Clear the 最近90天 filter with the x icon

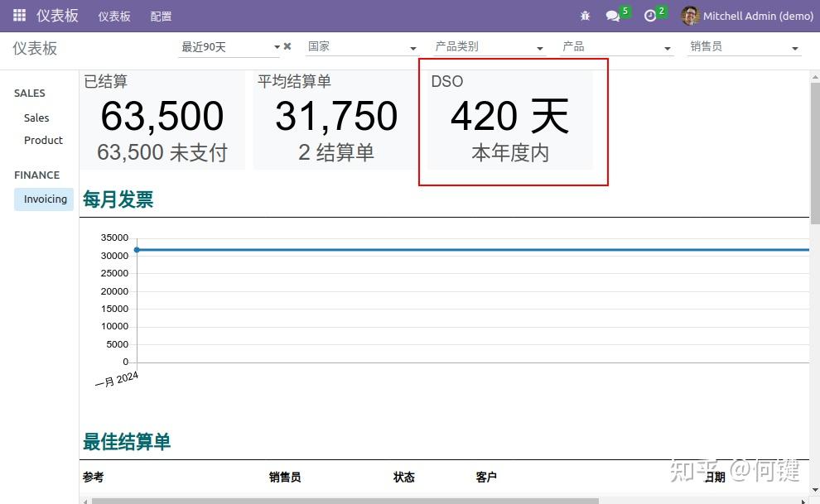(x=287, y=46)
